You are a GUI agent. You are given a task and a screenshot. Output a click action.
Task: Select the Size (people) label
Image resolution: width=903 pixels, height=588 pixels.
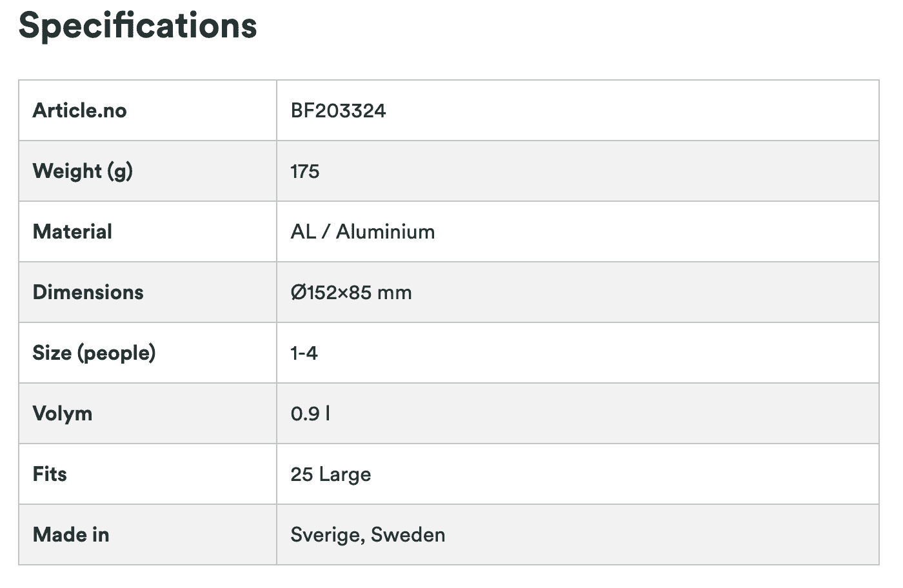click(x=94, y=353)
